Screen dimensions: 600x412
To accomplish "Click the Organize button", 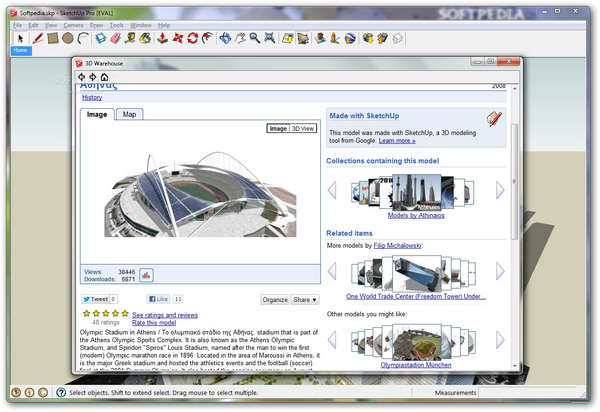I will [275, 300].
